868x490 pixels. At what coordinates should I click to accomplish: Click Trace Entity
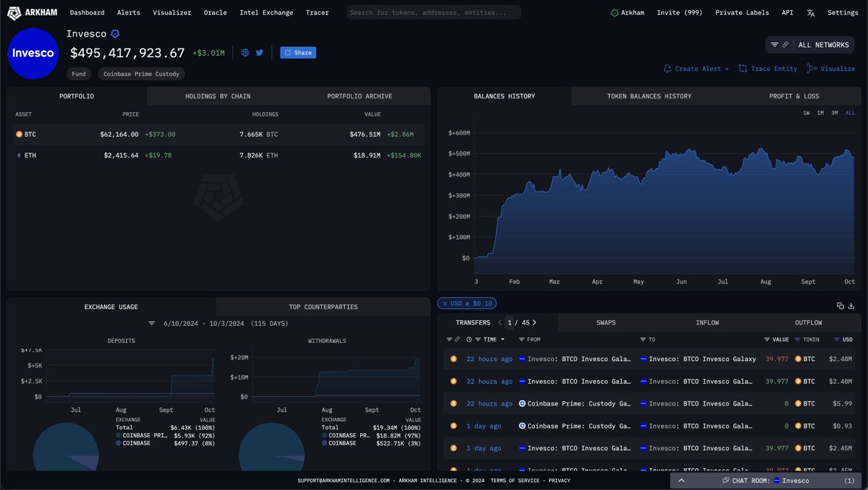click(x=768, y=69)
